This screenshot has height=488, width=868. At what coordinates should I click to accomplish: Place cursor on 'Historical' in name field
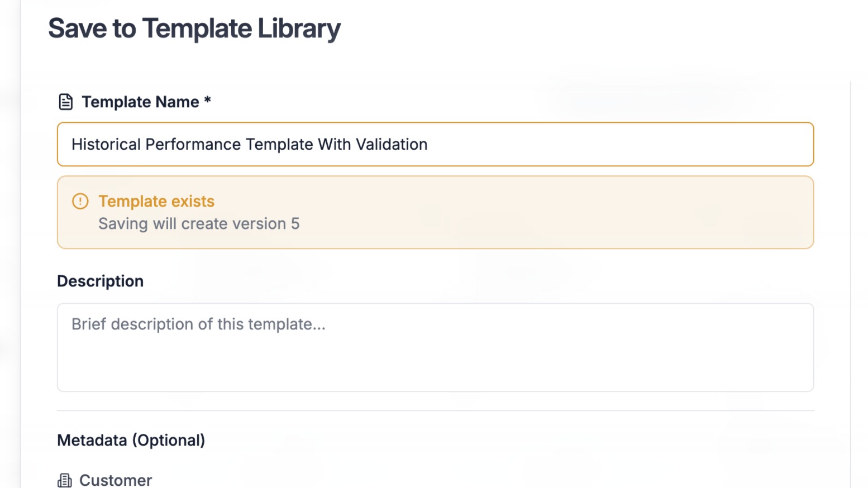106,145
